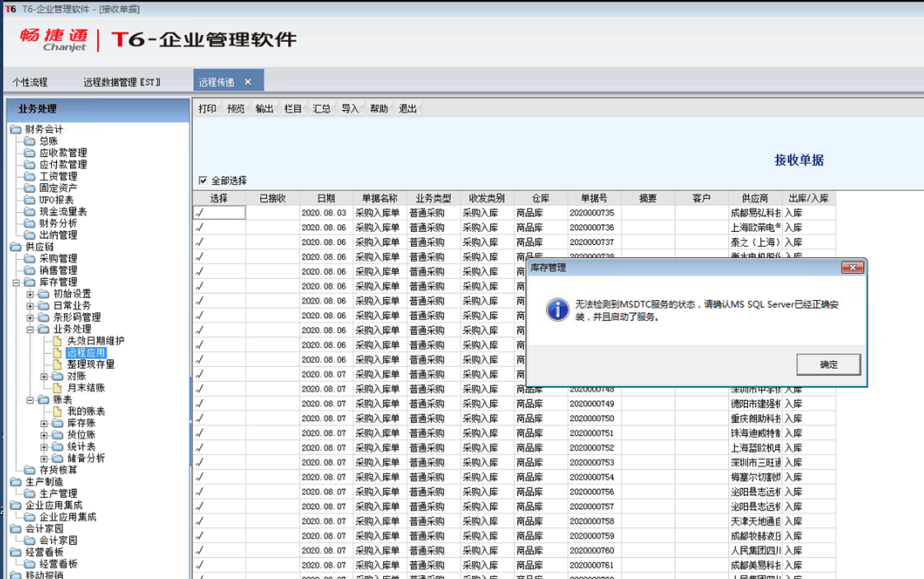Click the 出纳管理 folder icon
This screenshot has height=579, width=924.
[x=30, y=235]
